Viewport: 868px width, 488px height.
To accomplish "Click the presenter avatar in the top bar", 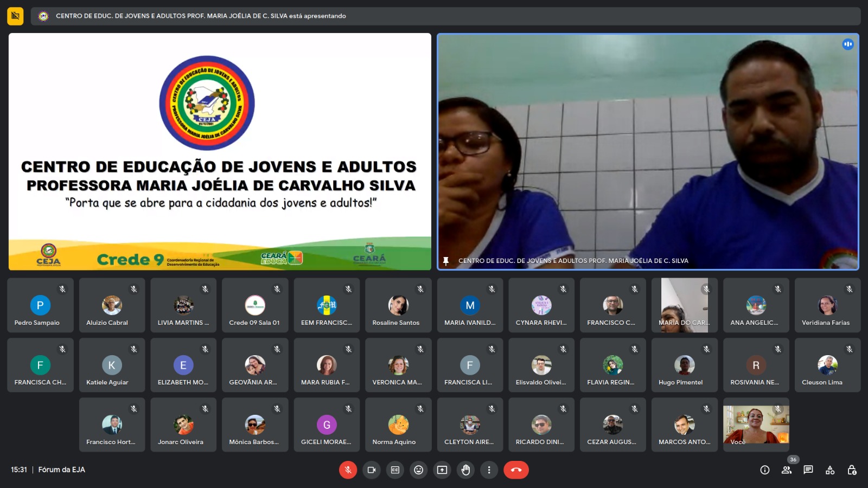I will point(43,16).
